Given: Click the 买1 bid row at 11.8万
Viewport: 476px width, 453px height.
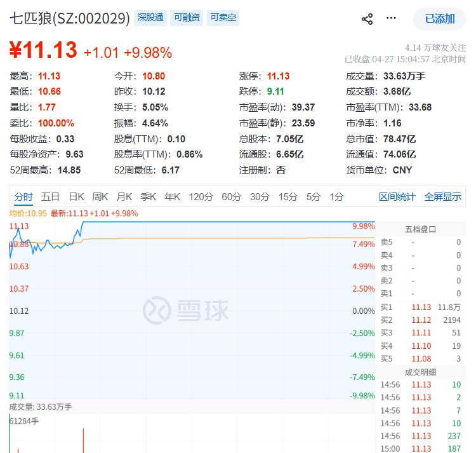Looking at the screenshot, I should pos(420,307).
